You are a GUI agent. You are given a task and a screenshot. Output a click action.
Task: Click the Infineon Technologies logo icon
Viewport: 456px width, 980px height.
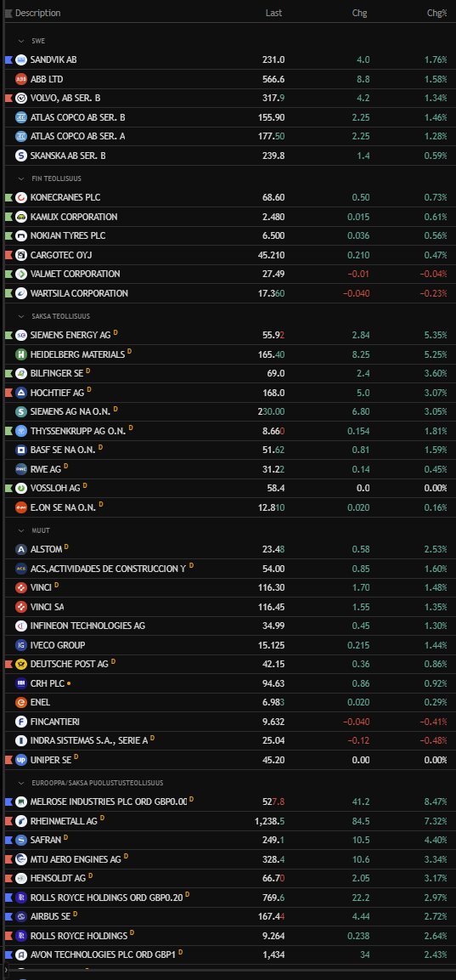click(x=20, y=626)
